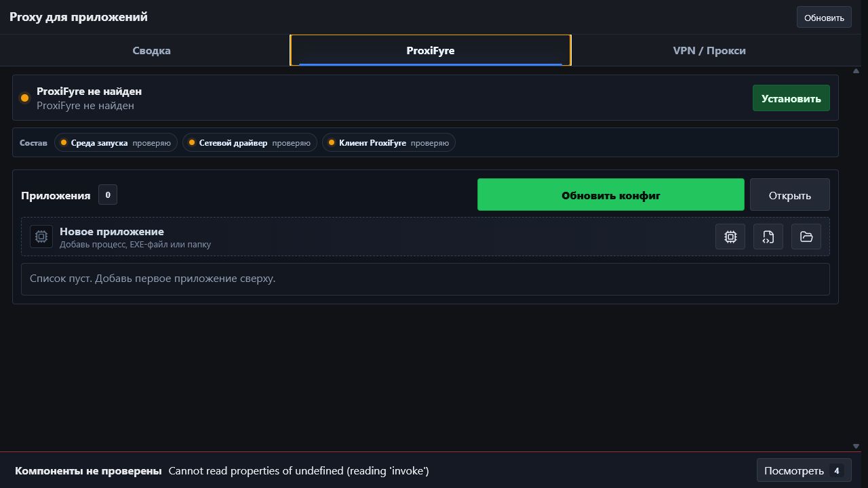Click the Новое приложение heading
Image resolution: width=868 pixels, height=488 pixels.
pos(112,231)
